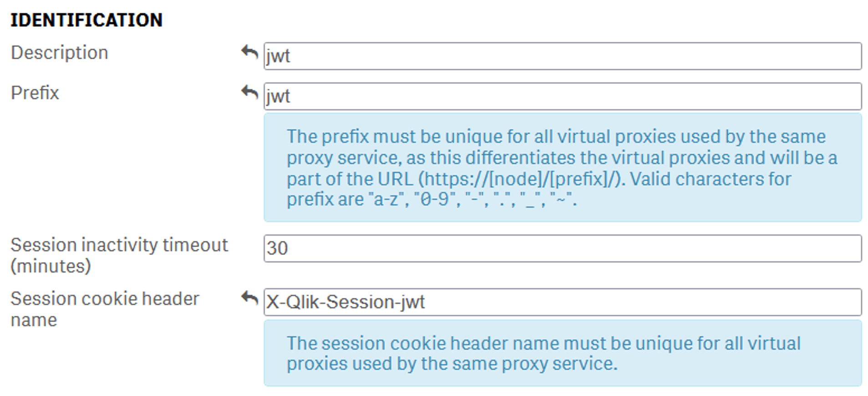Click the Session cookie header name label

point(105,309)
